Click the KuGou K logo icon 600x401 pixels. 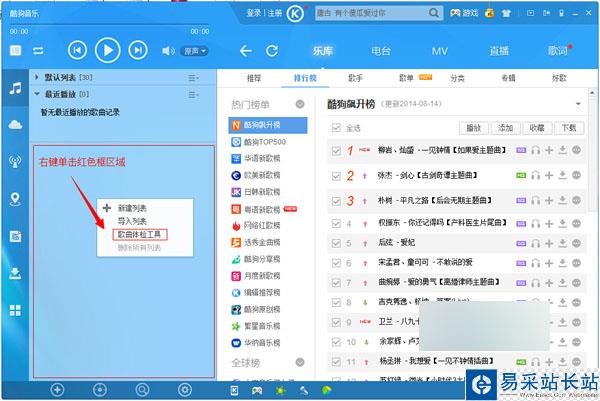(x=295, y=14)
